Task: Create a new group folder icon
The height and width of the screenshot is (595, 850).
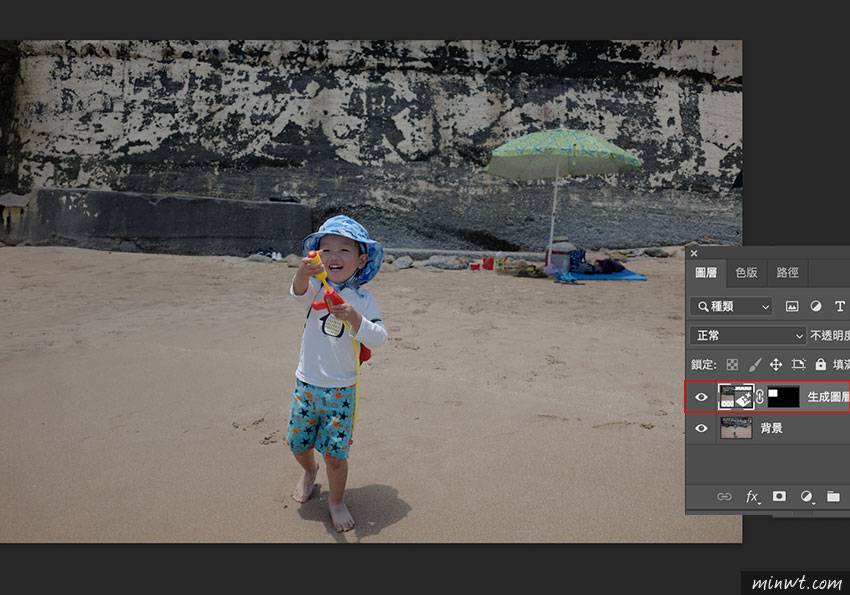Action: click(833, 496)
